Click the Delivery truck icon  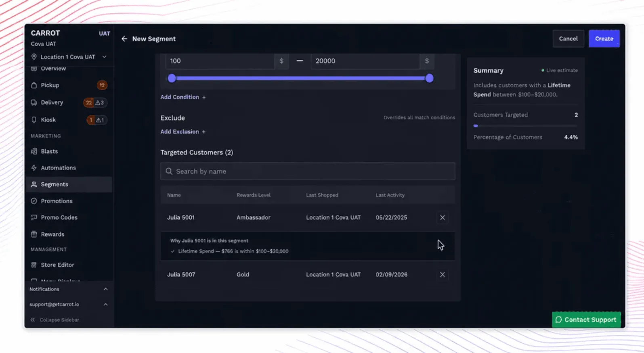tap(34, 102)
